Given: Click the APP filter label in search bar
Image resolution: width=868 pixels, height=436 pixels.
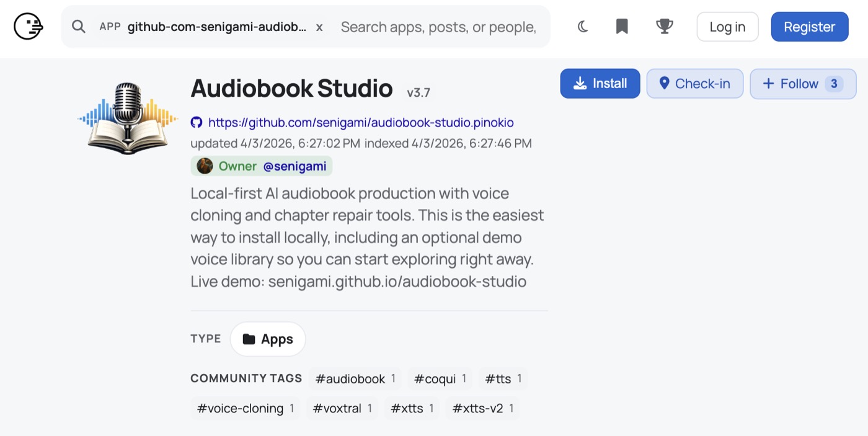Looking at the screenshot, I should (110, 27).
